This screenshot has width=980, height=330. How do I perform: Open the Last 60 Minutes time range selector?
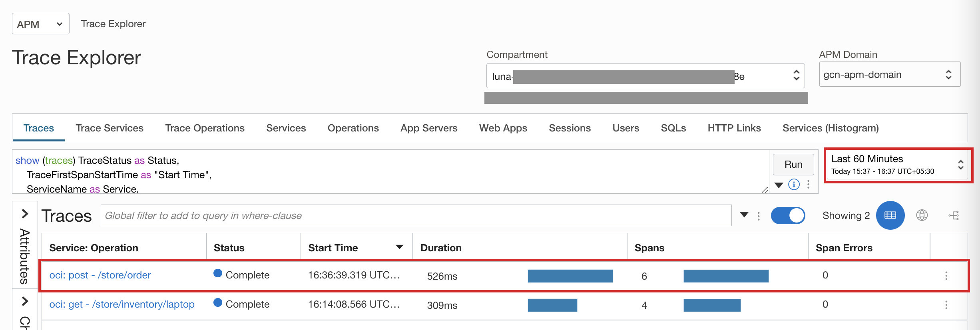point(898,165)
